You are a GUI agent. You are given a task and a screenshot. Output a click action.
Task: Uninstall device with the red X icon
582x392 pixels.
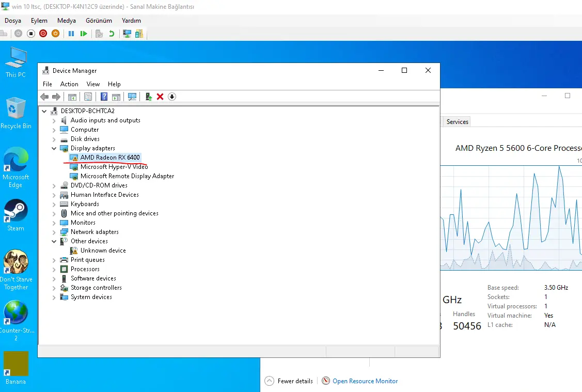click(x=160, y=97)
